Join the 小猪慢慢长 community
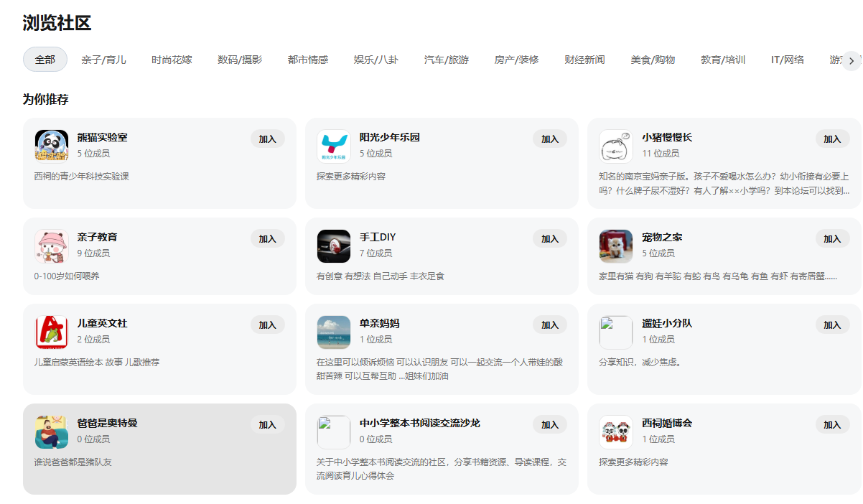Image resolution: width=863 pixels, height=504 pixels. pyautogui.click(x=832, y=139)
